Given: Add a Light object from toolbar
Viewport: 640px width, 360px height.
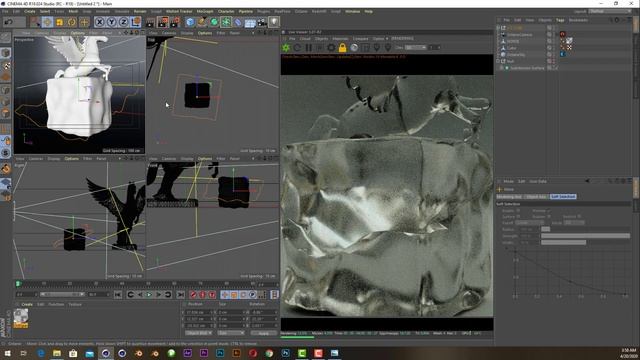Looking at the screenshot, I should pos(274,22).
